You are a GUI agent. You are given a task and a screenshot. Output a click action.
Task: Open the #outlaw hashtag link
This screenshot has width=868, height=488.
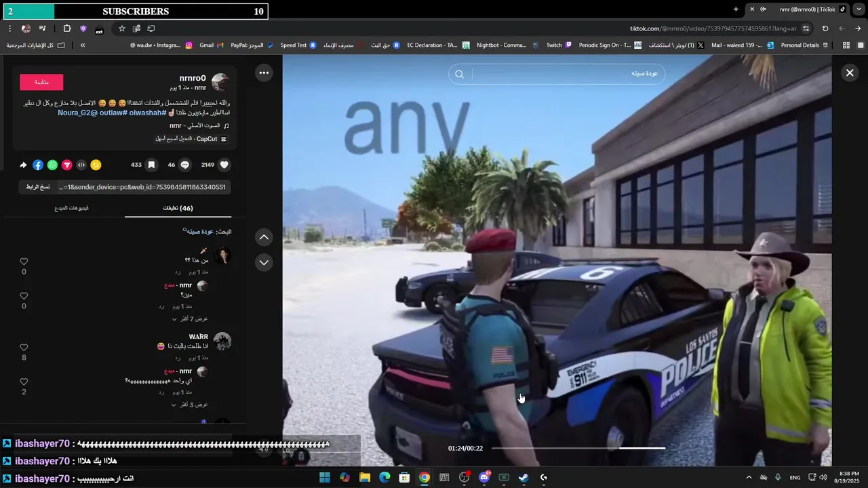click(x=113, y=113)
